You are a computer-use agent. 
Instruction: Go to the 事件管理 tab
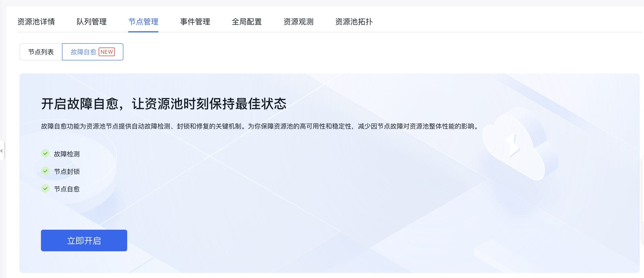point(195,22)
